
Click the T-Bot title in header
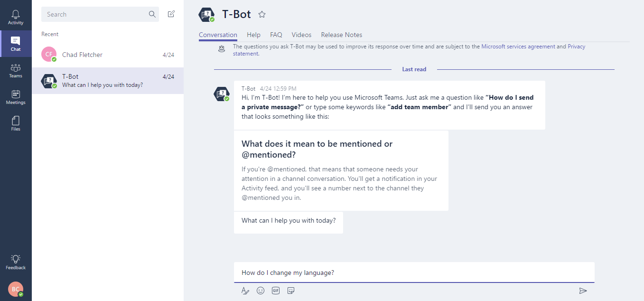click(236, 14)
